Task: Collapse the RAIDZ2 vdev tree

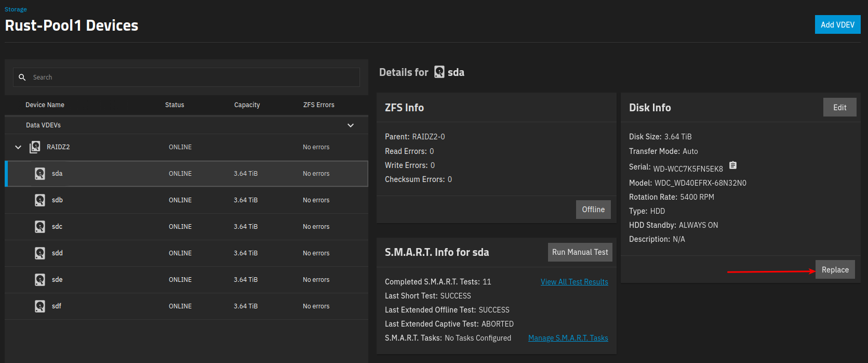Action: point(18,147)
